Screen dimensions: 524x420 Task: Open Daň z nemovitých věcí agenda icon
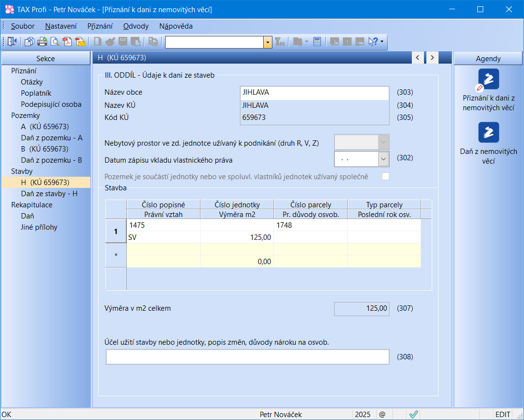(488, 133)
